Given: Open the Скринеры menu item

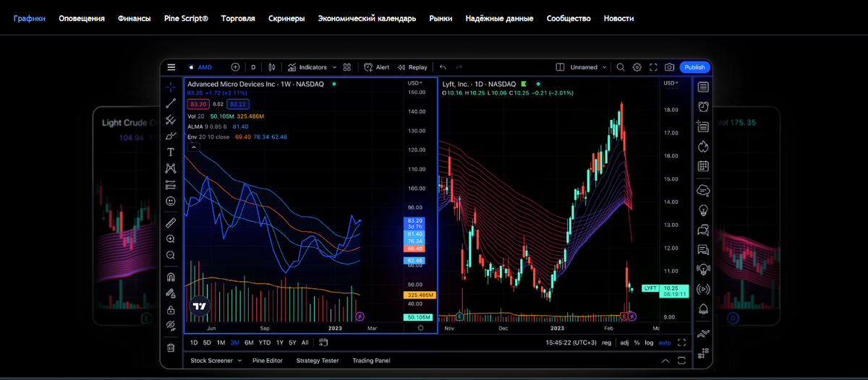Looking at the screenshot, I should [x=286, y=18].
